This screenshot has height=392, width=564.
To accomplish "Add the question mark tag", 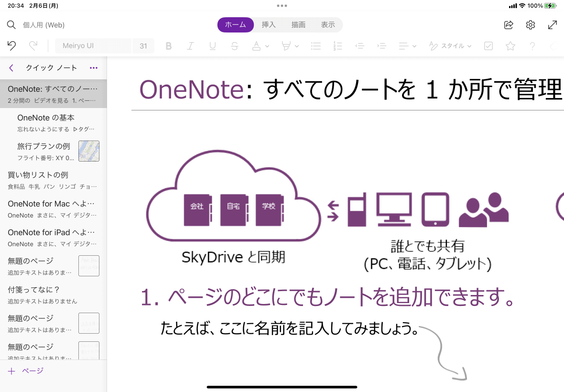I will point(532,46).
